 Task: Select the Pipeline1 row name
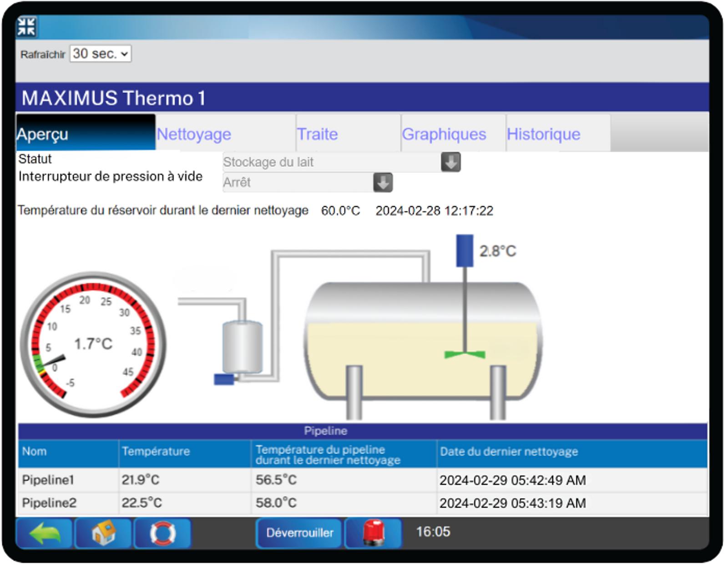[48, 480]
